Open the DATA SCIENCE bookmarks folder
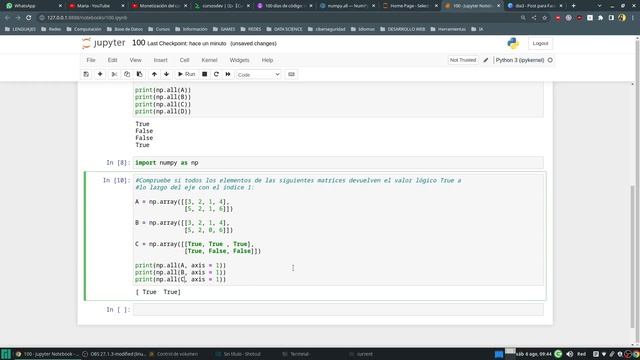The image size is (640, 360). [x=284, y=29]
